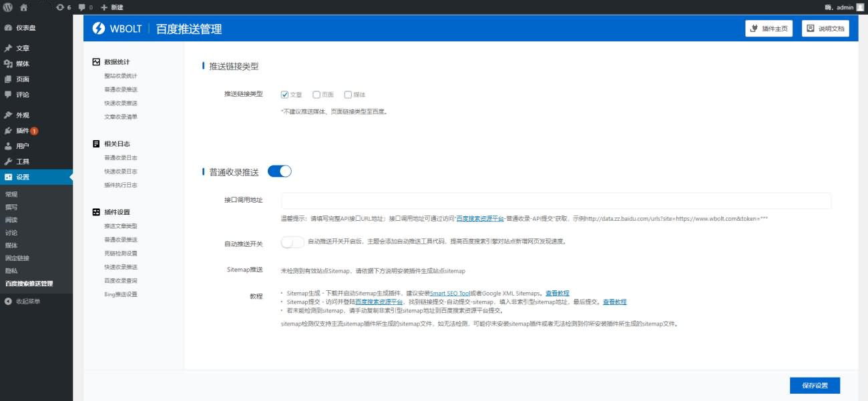Open the site home icon in admin bar

pyautogui.click(x=24, y=7)
